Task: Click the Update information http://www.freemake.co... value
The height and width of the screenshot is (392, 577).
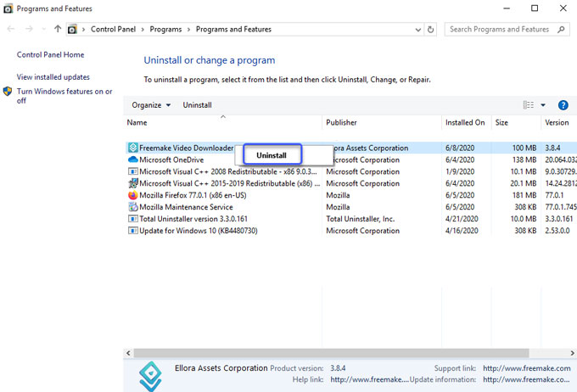Action: pos(526,379)
